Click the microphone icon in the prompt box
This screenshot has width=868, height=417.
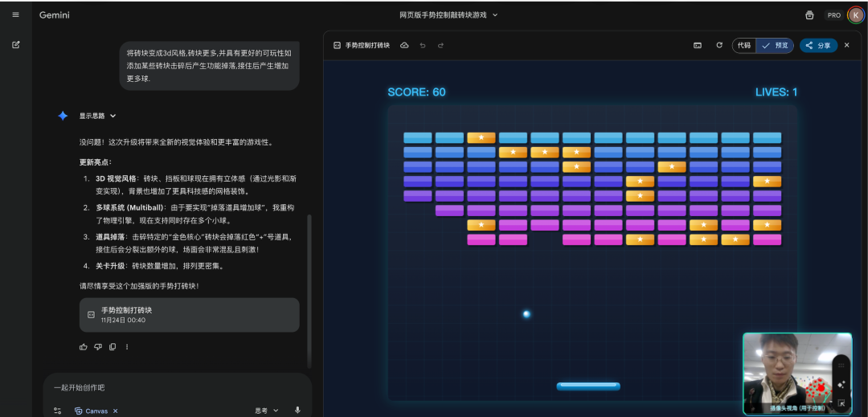pos(297,410)
